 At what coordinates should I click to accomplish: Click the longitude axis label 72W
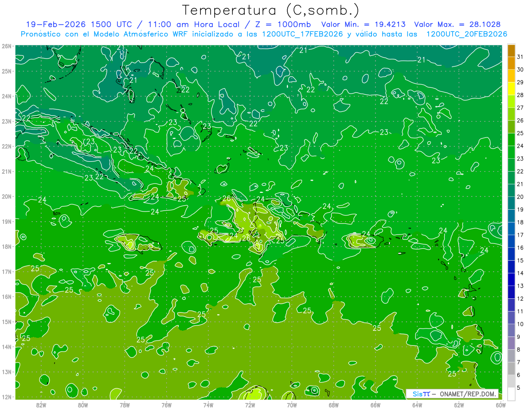coord(250,405)
